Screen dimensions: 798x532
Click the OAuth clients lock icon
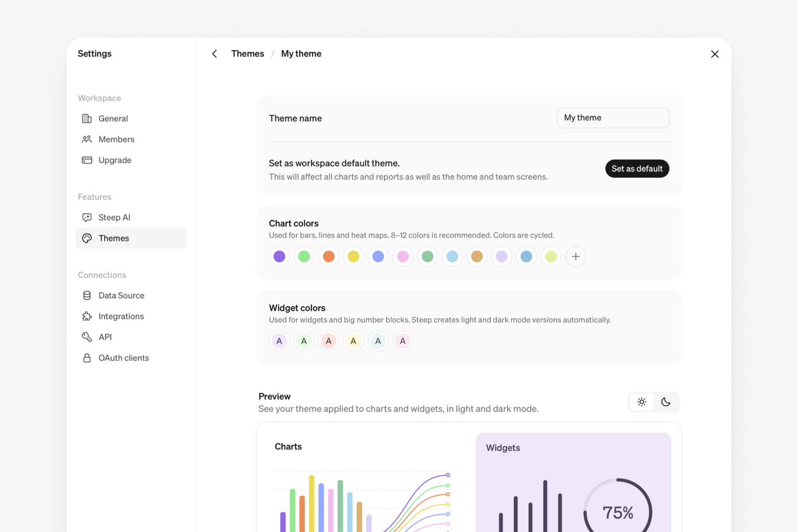click(x=87, y=358)
